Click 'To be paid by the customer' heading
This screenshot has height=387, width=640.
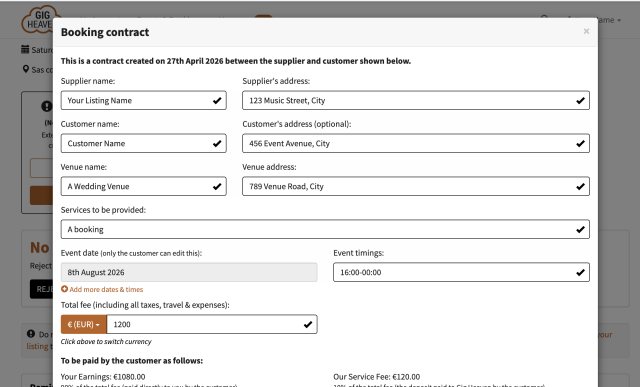tap(132, 361)
